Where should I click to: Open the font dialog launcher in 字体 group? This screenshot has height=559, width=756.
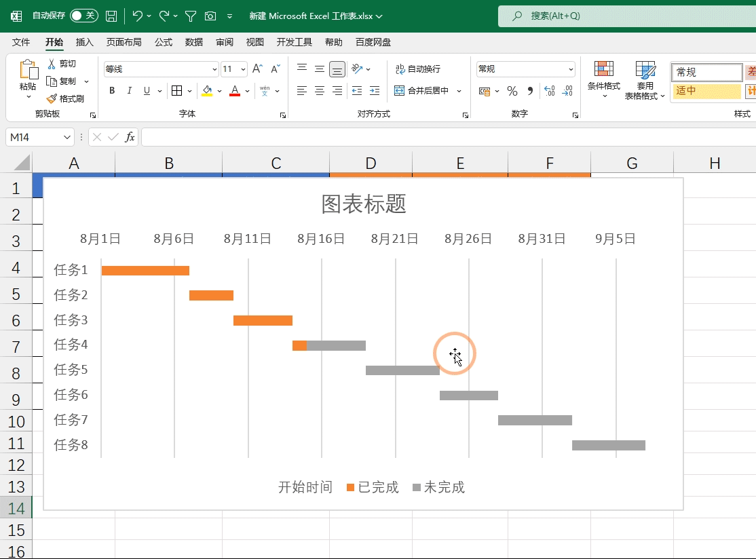point(283,115)
